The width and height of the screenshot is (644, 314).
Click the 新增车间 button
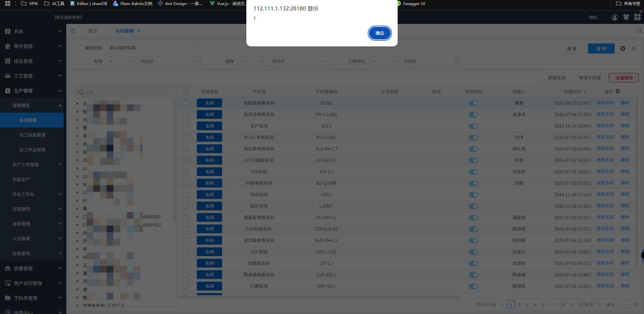pyautogui.click(x=556, y=78)
